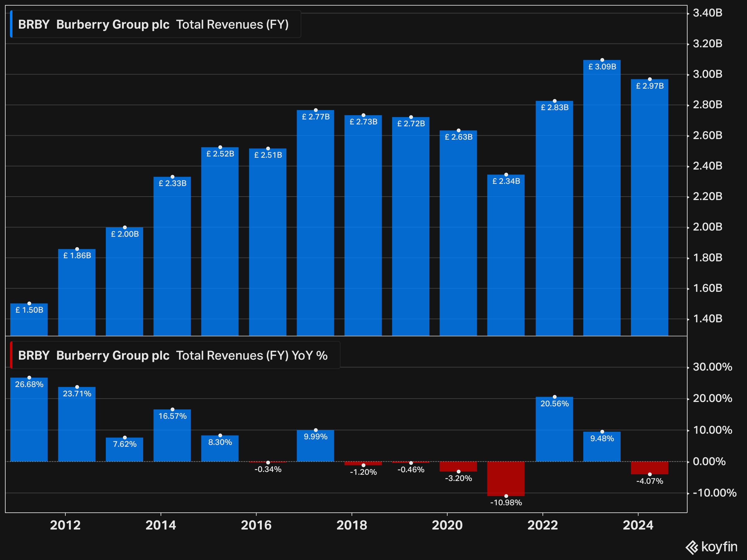The image size is (747, 560).
Task: Select the £ 2.77B revenue label
Action: [316, 116]
